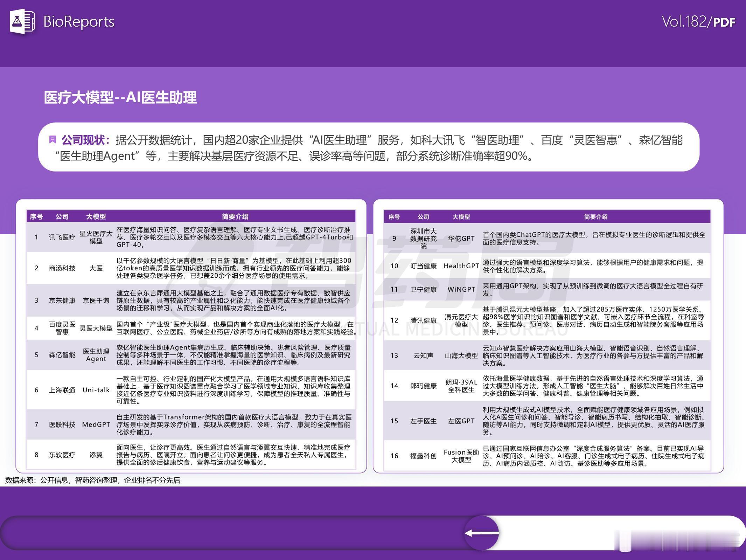The width and height of the screenshot is (746, 560).
Task: Click the 简要介绍 header above the 讯飞医疗 description
Action: point(235,216)
